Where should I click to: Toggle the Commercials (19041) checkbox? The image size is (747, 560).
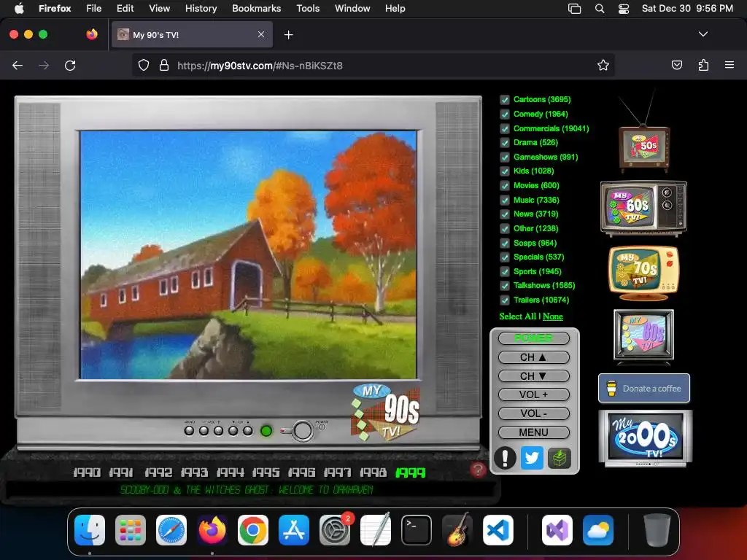click(x=505, y=128)
